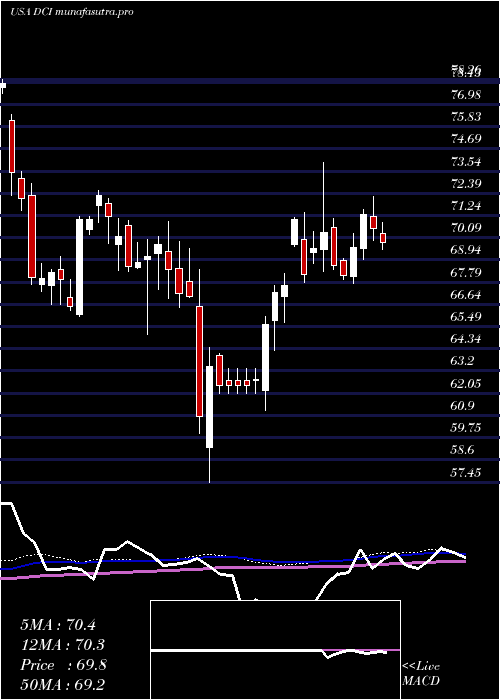The image size is (500, 700).
Task: Click the 66.64 price axis label
Action: click(x=467, y=295)
